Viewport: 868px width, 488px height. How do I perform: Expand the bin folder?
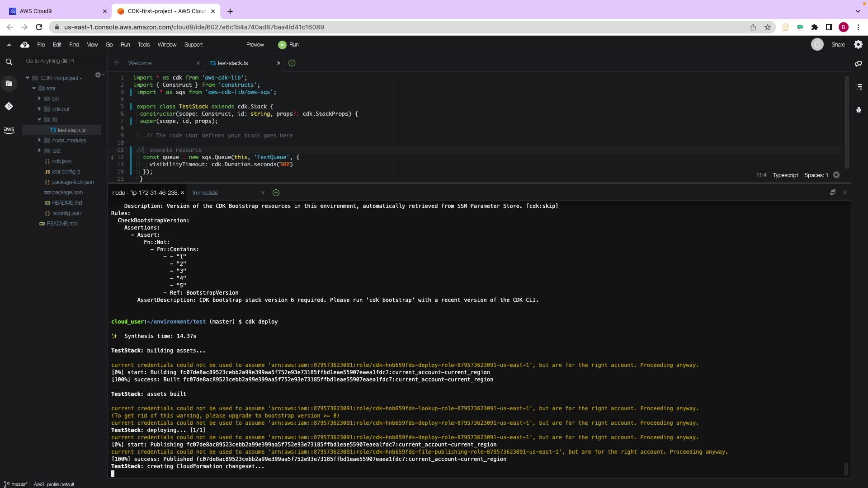[39, 99]
